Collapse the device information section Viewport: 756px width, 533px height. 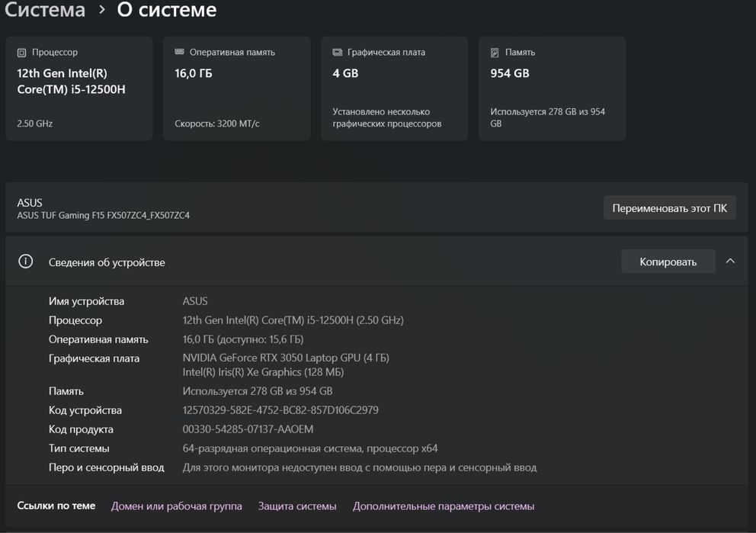730,261
